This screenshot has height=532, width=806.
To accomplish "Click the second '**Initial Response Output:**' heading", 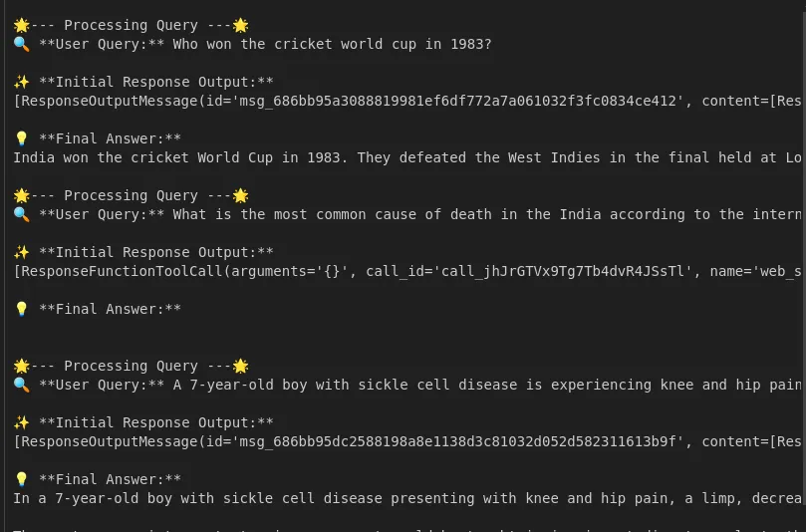I will coord(156,252).
